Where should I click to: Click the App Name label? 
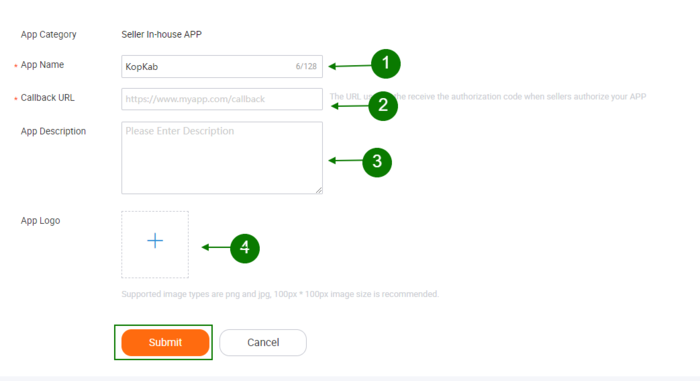(x=42, y=65)
